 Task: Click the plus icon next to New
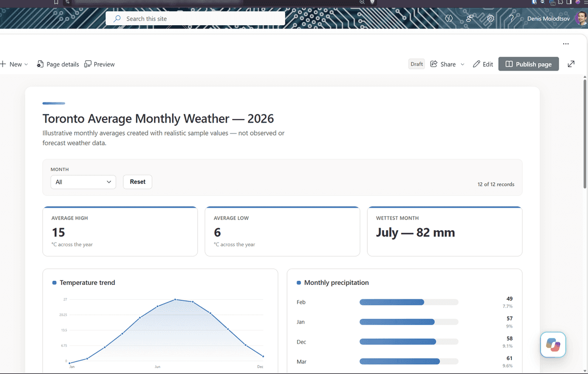[3, 64]
